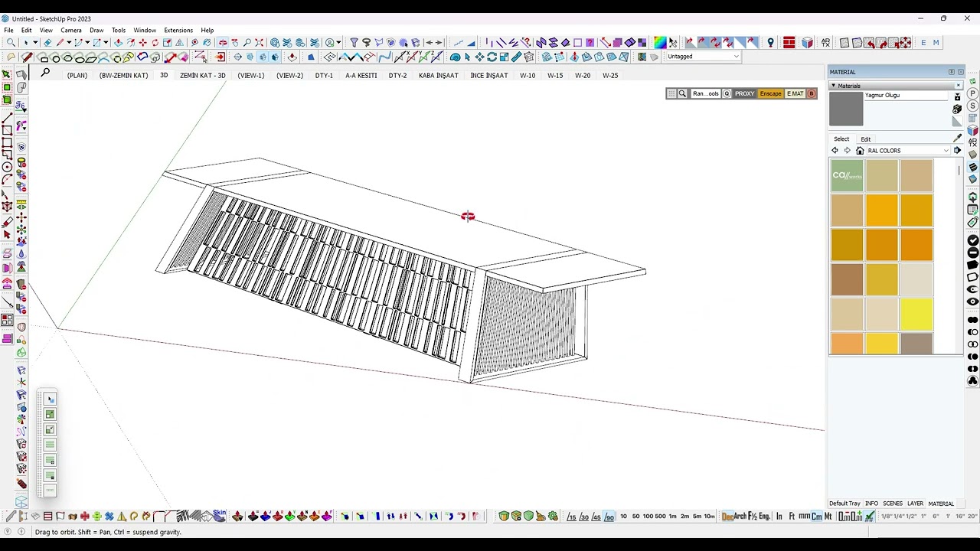Click the search icon in floating Enscape toolbar
Screen dimensions: 980x551
(682, 93)
